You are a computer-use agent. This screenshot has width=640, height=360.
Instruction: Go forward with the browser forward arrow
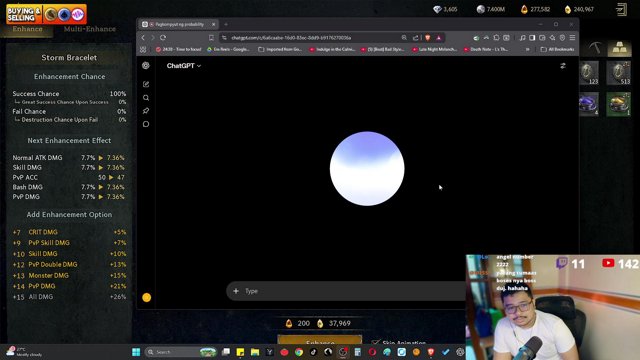(x=153, y=38)
